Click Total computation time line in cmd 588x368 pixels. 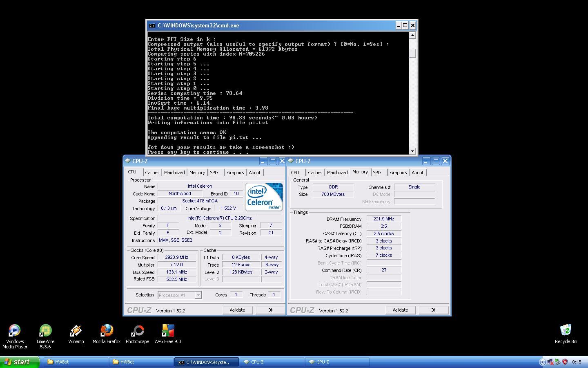232,118
